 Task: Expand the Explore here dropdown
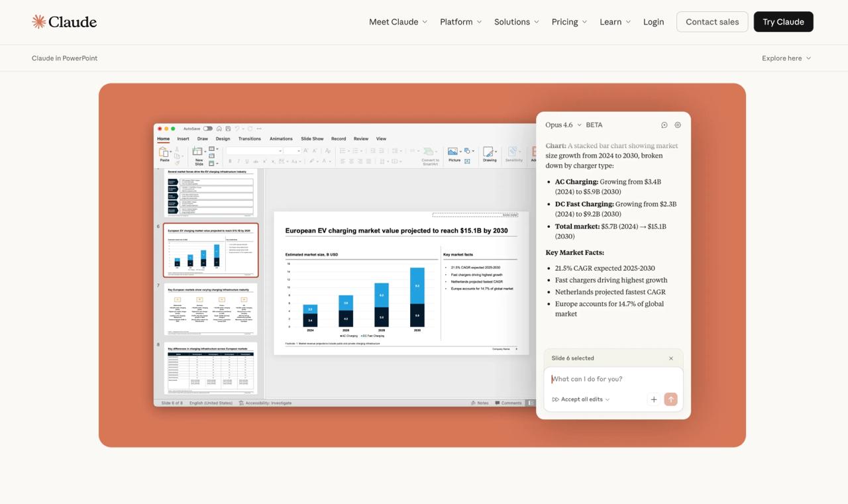pos(786,58)
